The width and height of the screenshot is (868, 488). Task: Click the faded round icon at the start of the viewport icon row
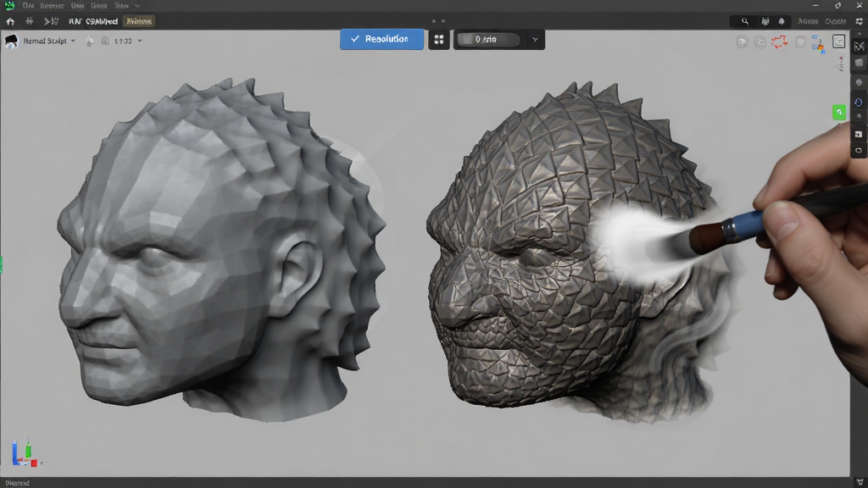742,42
